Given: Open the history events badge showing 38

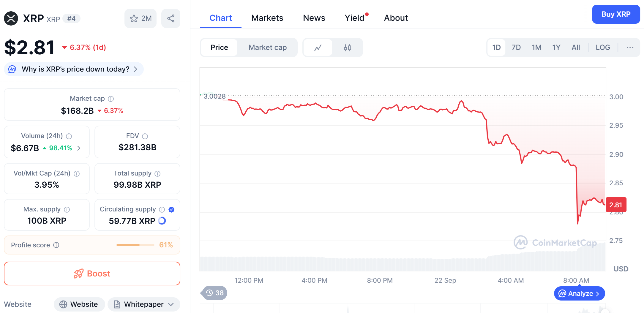Looking at the screenshot, I should [x=214, y=293].
